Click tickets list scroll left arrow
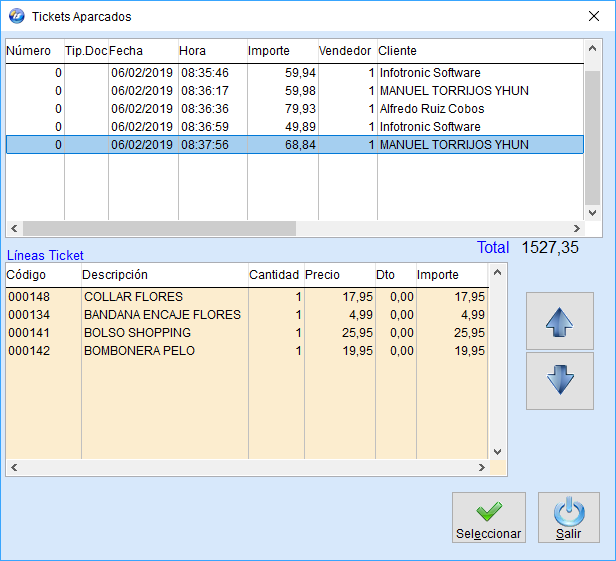The width and height of the screenshot is (616, 561). (14, 228)
